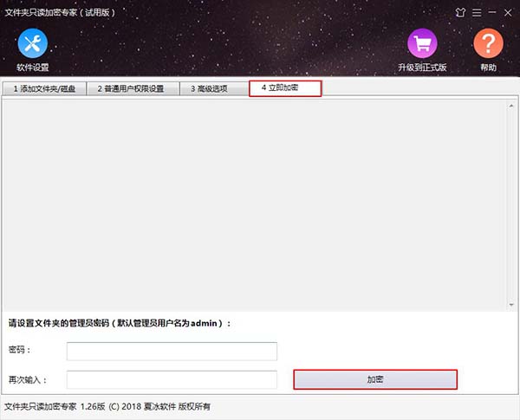Viewport: 520px width, 420px height.
Task: Open the 2 普通用户权限设置 tab
Action: [130, 88]
